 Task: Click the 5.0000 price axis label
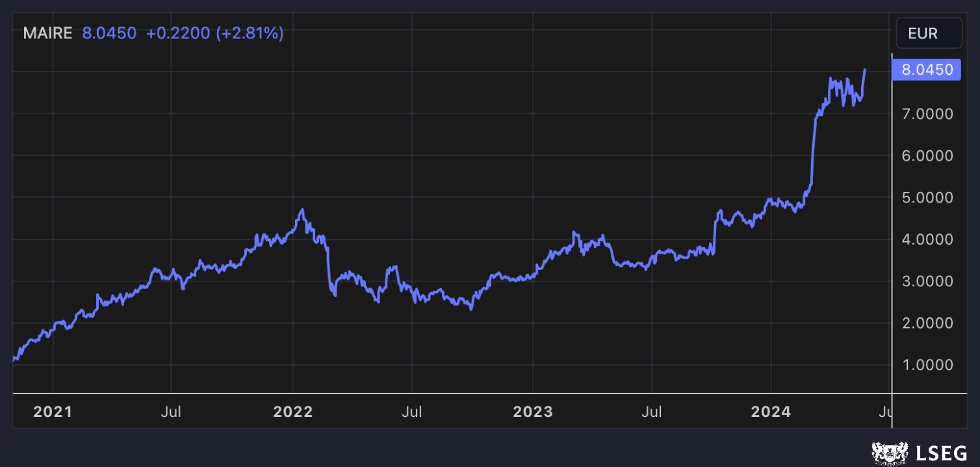(x=927, y=197)
